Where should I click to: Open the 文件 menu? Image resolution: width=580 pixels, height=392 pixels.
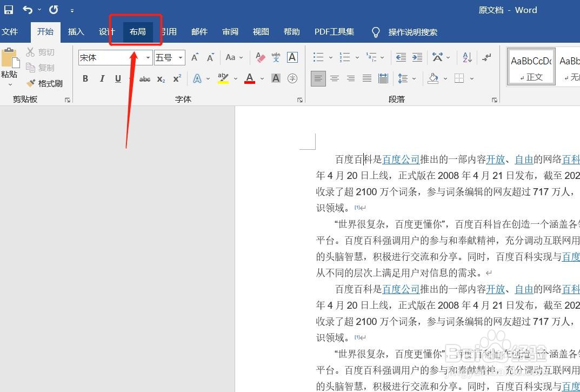[x=10, y=32]
